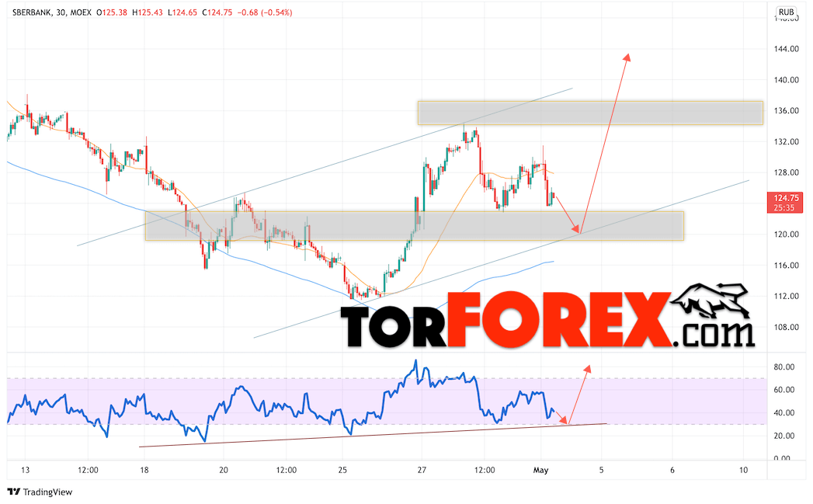This screenshot has width=813, height=504.
Task: Click the 12:00 label between 13 and 18
Action: point(89,471)
